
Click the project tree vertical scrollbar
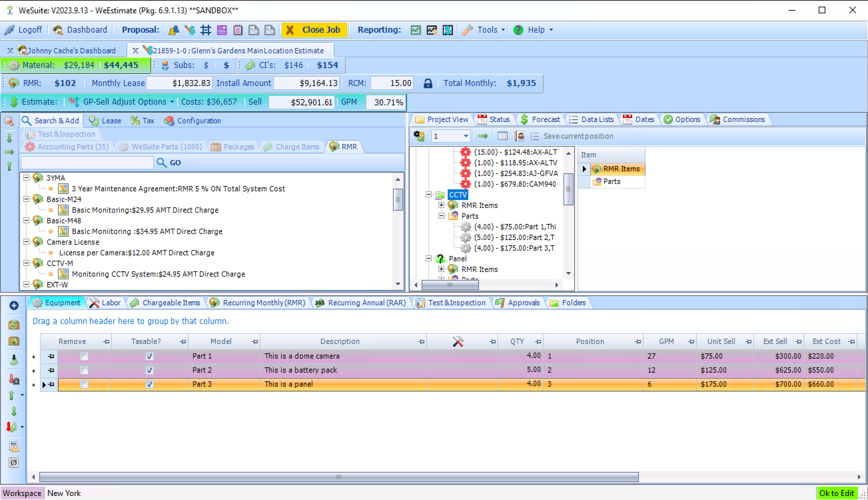pos(568,189)
